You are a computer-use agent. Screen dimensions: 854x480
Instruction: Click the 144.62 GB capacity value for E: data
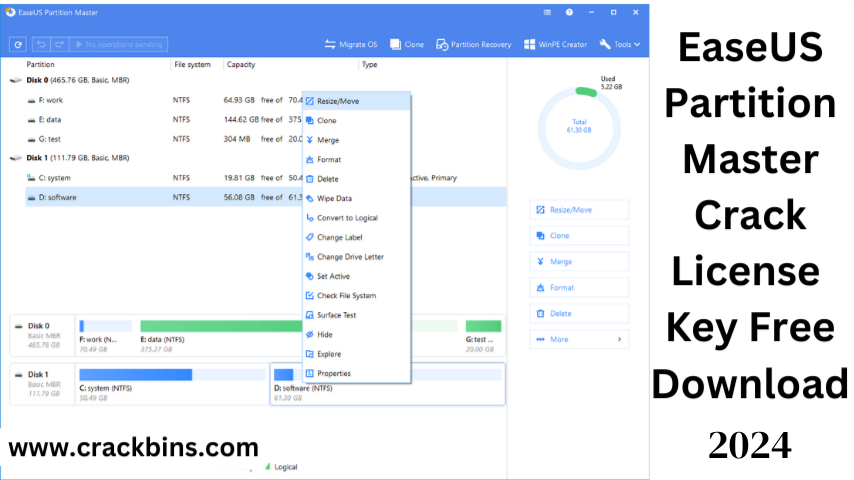[241, 119]
